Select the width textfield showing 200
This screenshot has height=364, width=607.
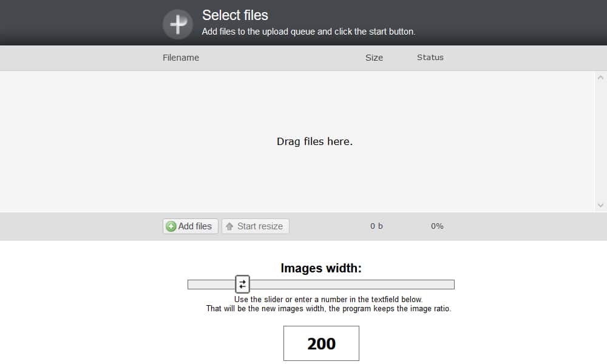click(321, 343)
